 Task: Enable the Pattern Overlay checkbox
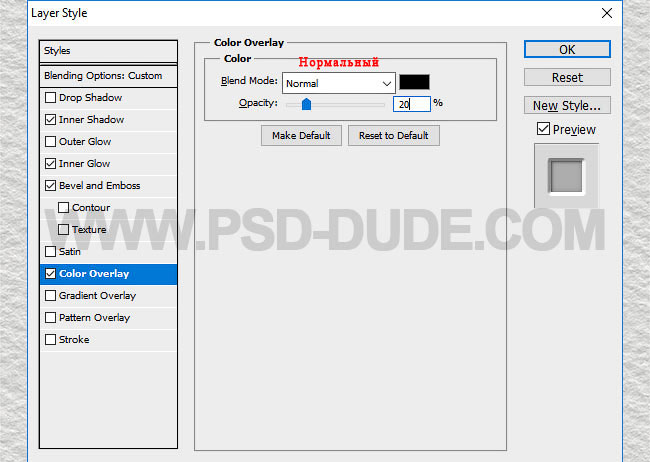50,317
